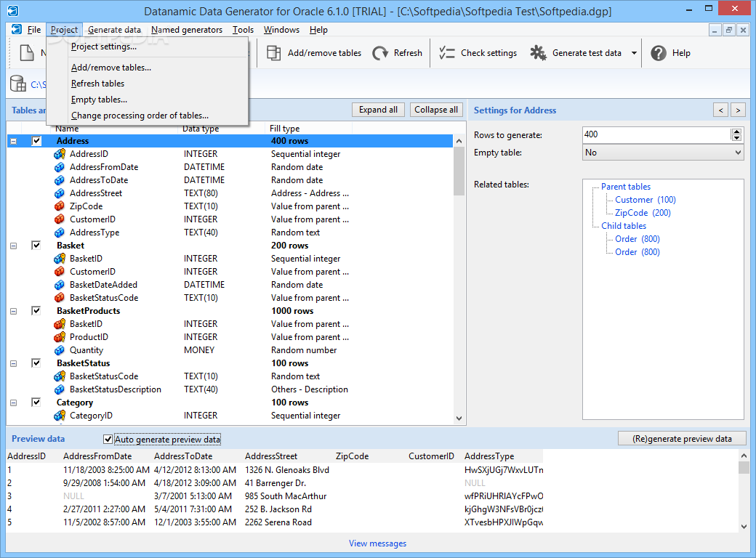Click the AddressID primary key column icon
The height and width of the screenshot is (558, 756).
[60, 154]
